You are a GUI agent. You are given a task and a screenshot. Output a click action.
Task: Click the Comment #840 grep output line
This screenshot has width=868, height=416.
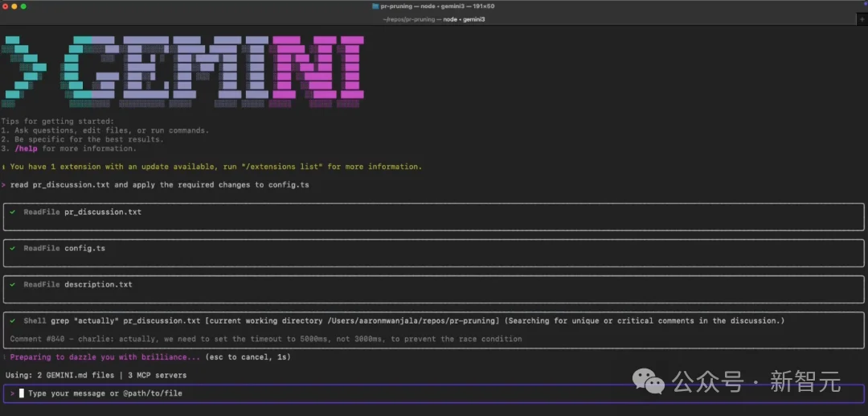[265, 339]
